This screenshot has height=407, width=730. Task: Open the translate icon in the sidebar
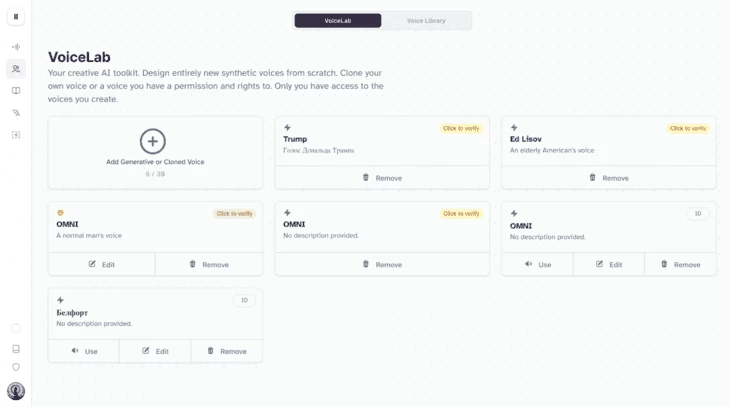tap(16, 113)
